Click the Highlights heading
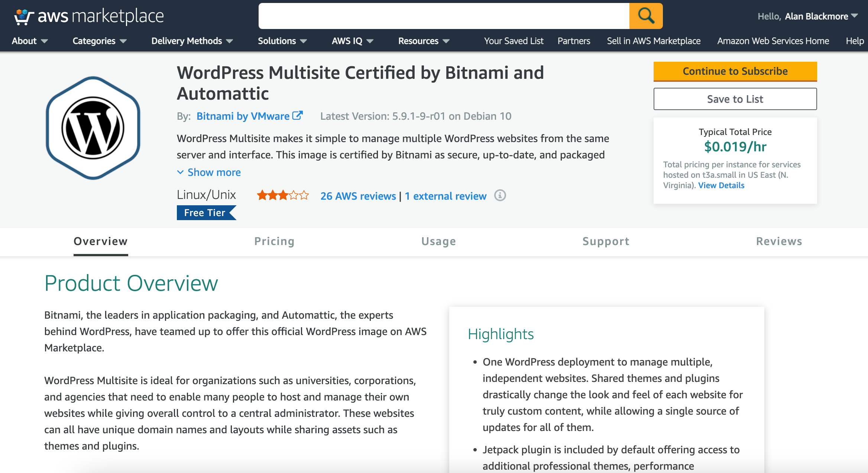868x473 pixels. click(501, 334)
